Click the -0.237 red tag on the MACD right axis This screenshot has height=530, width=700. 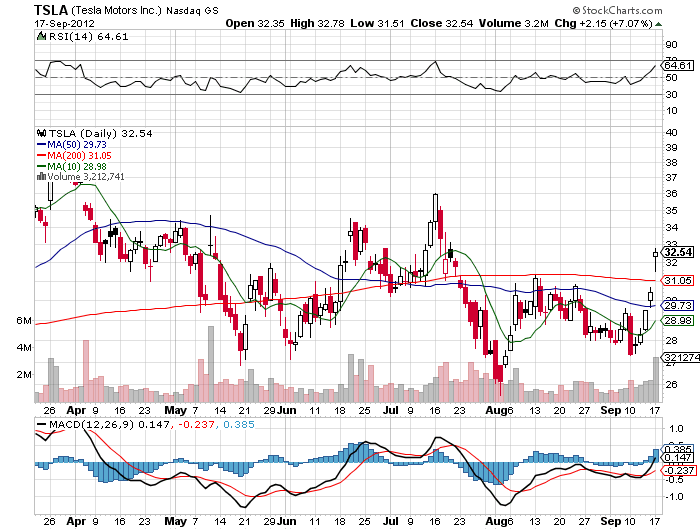tap(678, 470)
